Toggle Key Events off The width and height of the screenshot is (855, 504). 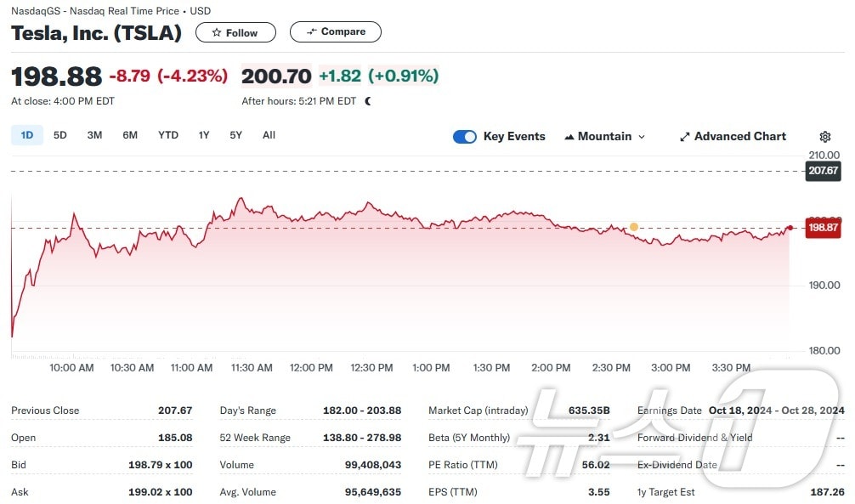tap(464, 136)
